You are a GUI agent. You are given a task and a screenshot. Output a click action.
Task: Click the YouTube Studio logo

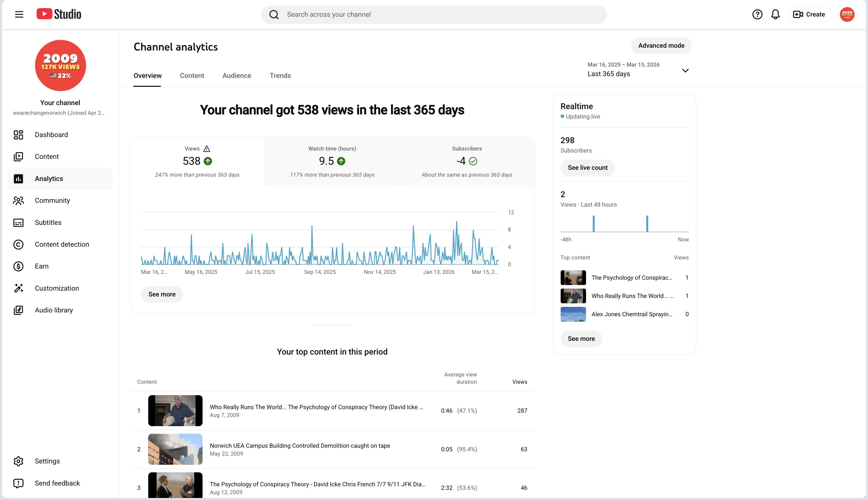tap(59, 14)
